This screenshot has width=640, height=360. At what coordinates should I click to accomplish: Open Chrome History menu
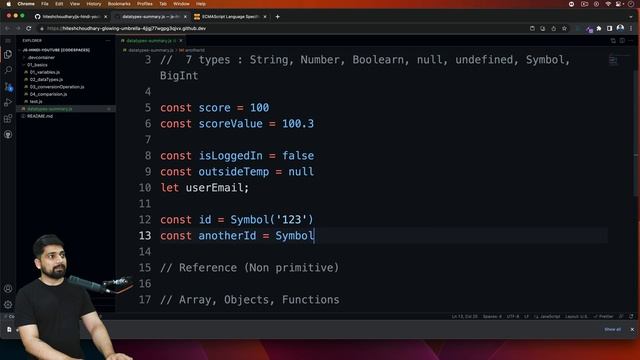click(x=93, y=4)
